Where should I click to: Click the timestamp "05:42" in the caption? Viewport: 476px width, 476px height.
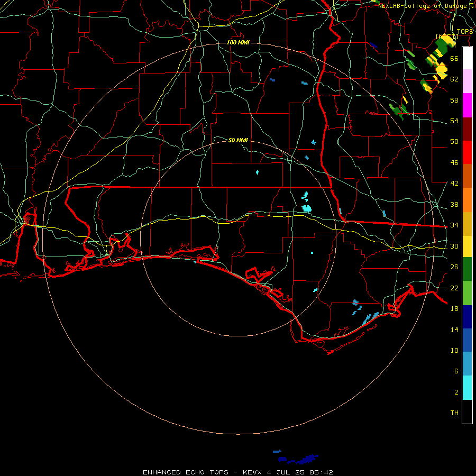(321, 472)
